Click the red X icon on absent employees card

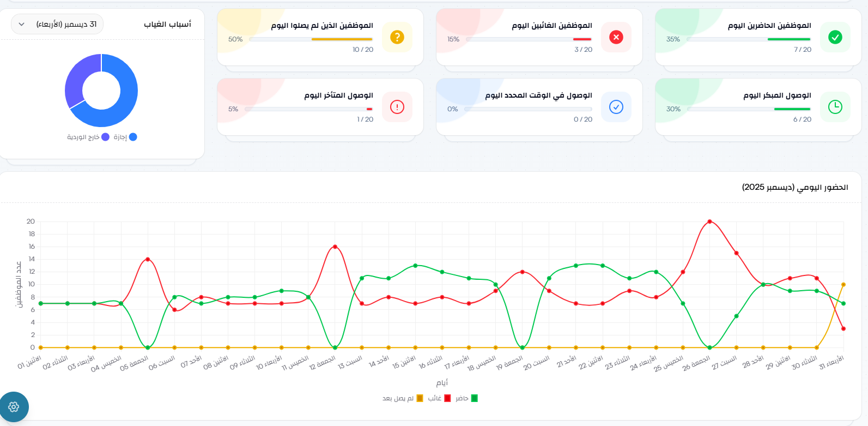[616, 37]
